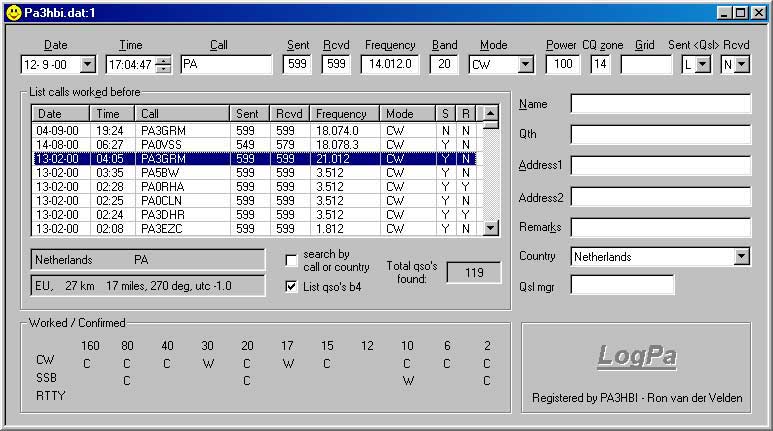Viewport: 773px width, 431px height.
Task: Select the row for PA5BW
Action: [254, 173]
